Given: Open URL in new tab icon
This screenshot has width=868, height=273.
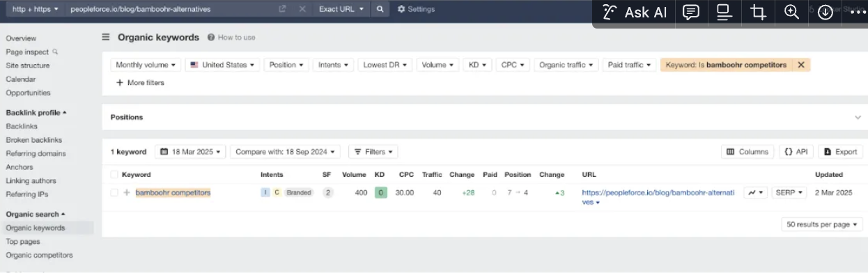Looking at the screenshot, I should tap(282, 9).
